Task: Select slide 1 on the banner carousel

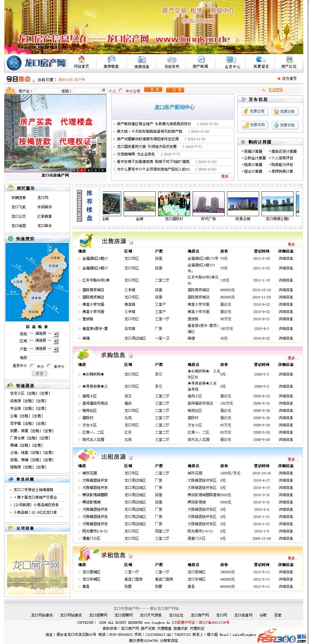Action: [x=74, y=170]
